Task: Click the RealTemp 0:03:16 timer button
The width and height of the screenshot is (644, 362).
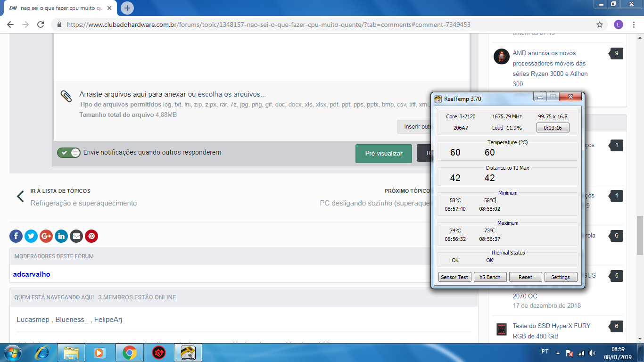Action: 553,128
